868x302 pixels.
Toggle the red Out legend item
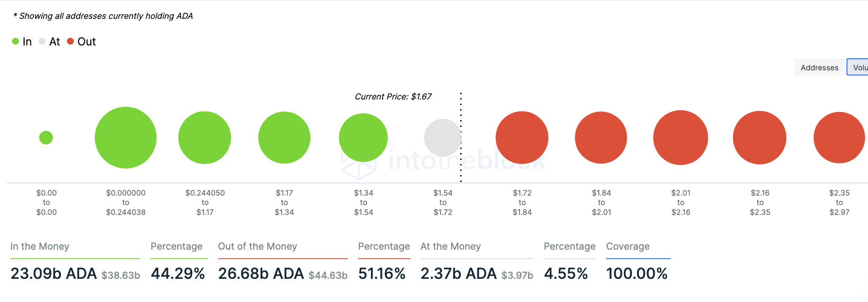[82, 42]
